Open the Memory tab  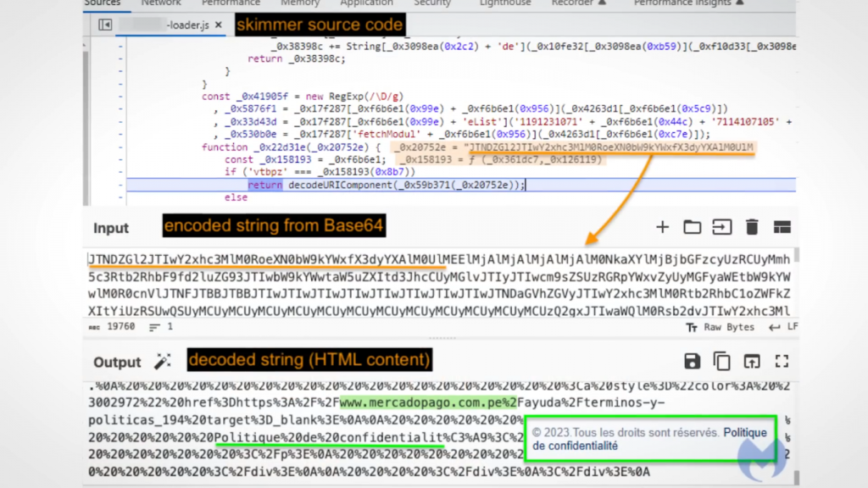pos(300,3)
